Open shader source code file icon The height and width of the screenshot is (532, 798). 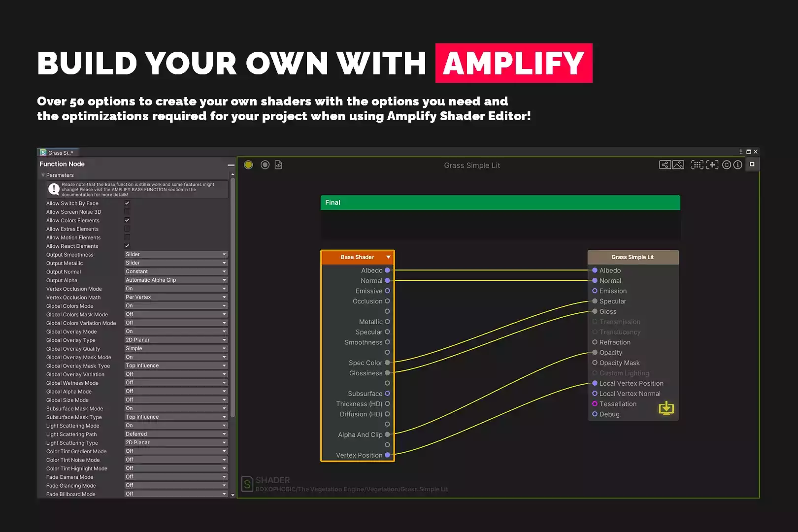[x=279, y=165]
